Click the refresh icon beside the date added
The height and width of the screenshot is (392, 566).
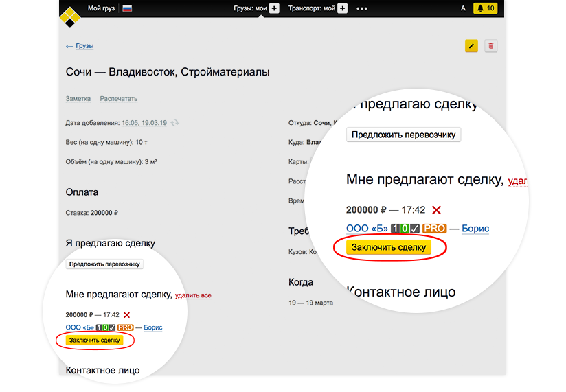tap(175, 123)
